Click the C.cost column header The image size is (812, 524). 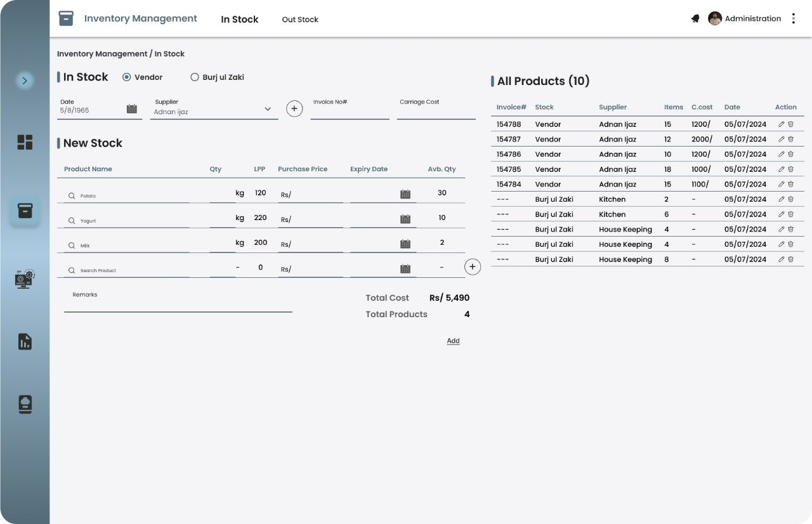point(702,107)
